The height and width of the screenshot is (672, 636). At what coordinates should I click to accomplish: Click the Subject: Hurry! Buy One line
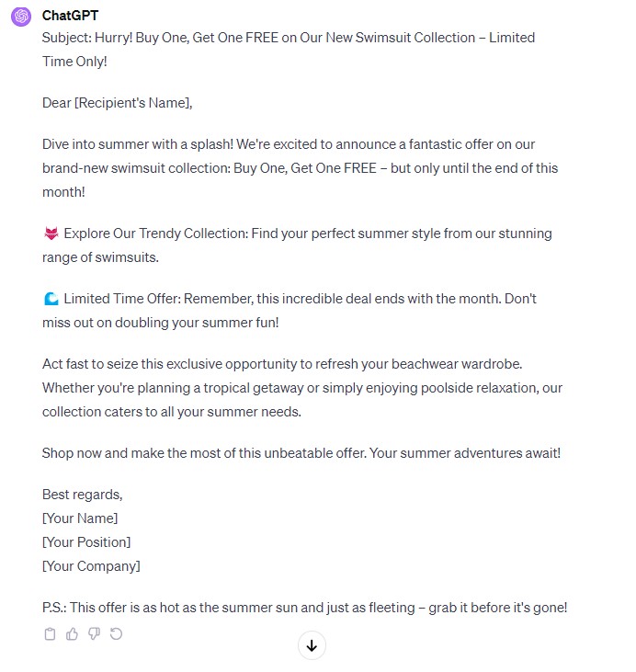tap(289, 50)
